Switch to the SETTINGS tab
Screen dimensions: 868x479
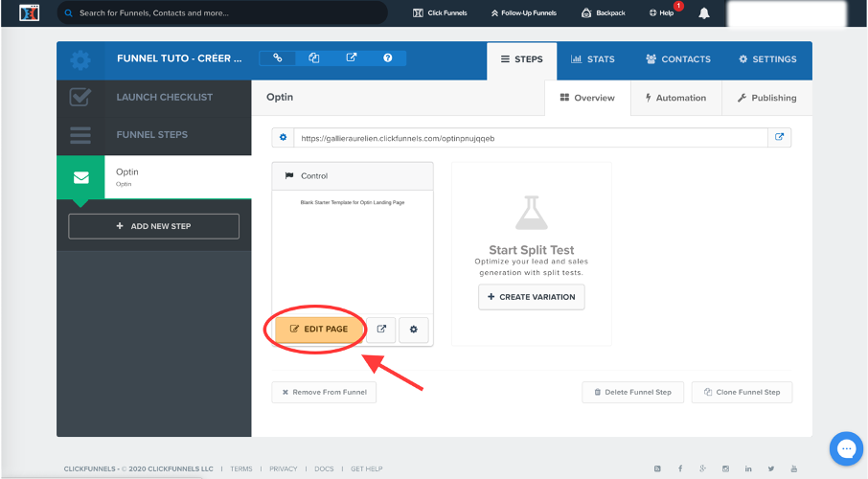pos(767,59)
